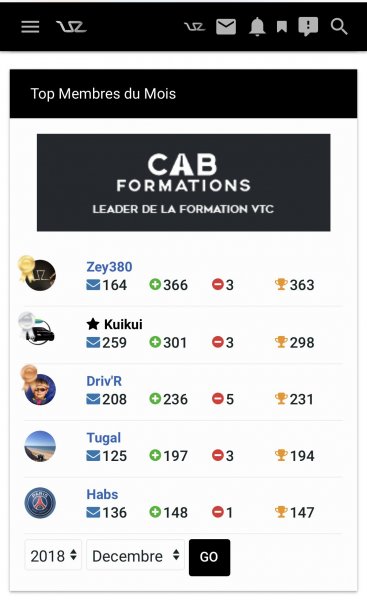Click the CAB Formations advertisement banner
Image resolution: width=367 pixels, height=600 pixels.
[184, 183]
